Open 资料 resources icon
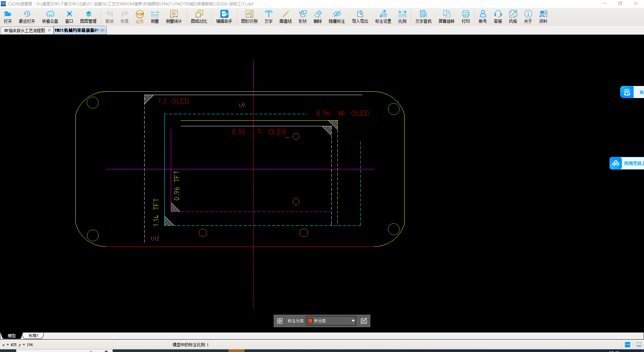This screenshot has height=352, width=644. 543,16
